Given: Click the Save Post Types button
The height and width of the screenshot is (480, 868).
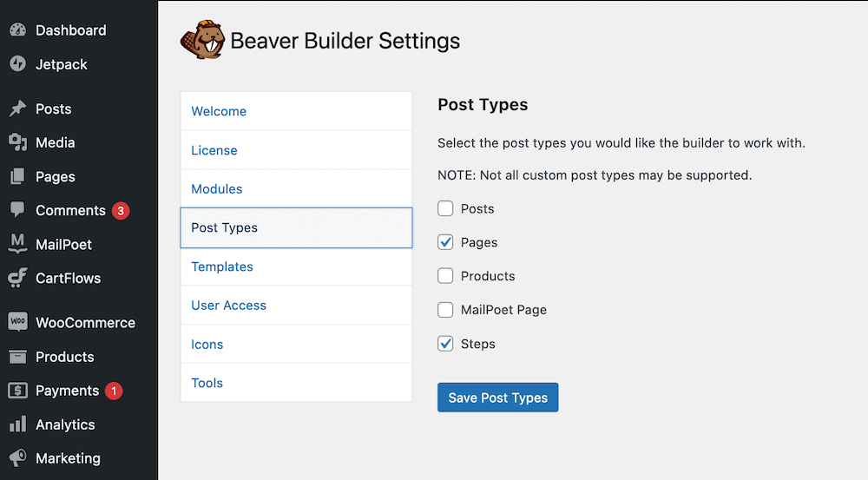Looking at the screenshot, I should 497,398.
